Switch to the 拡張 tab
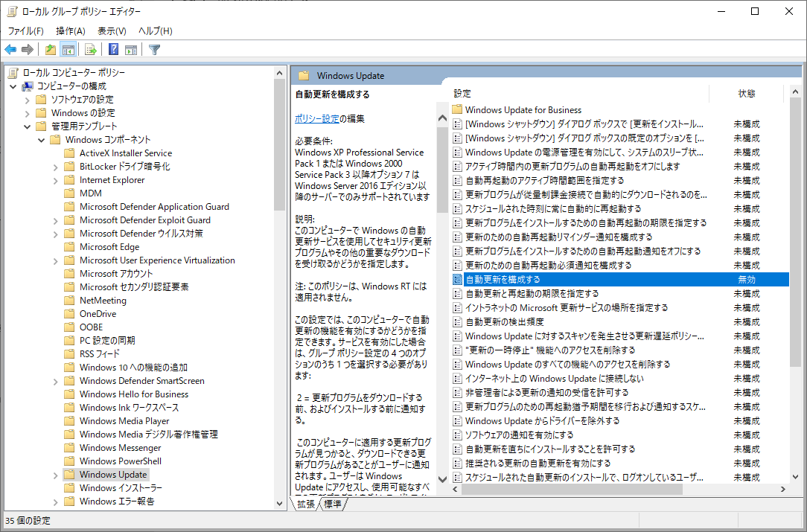This screenshot has width=807, height=532. point(306,504)
